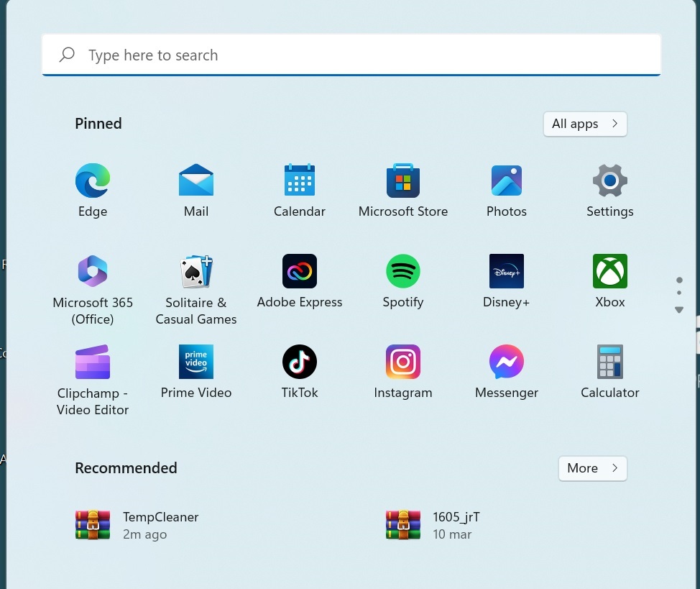
Task: Click the search magnifier icon
Action: (67, 55)
